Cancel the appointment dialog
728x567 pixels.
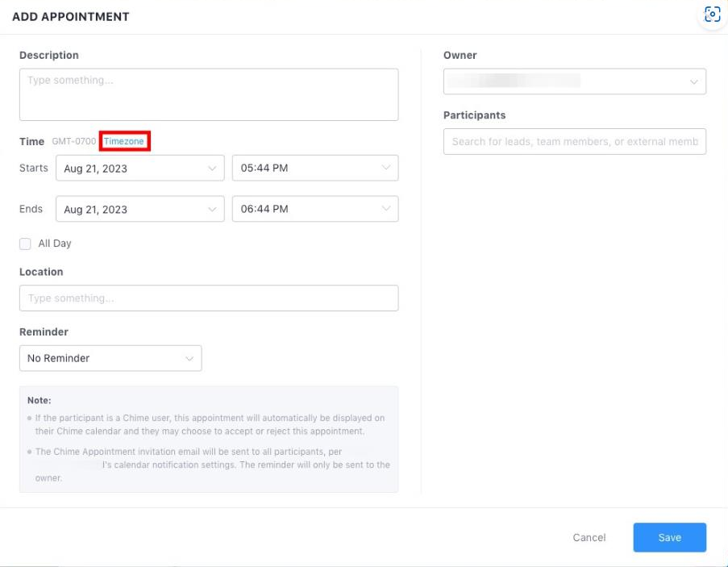pos(589,538)
